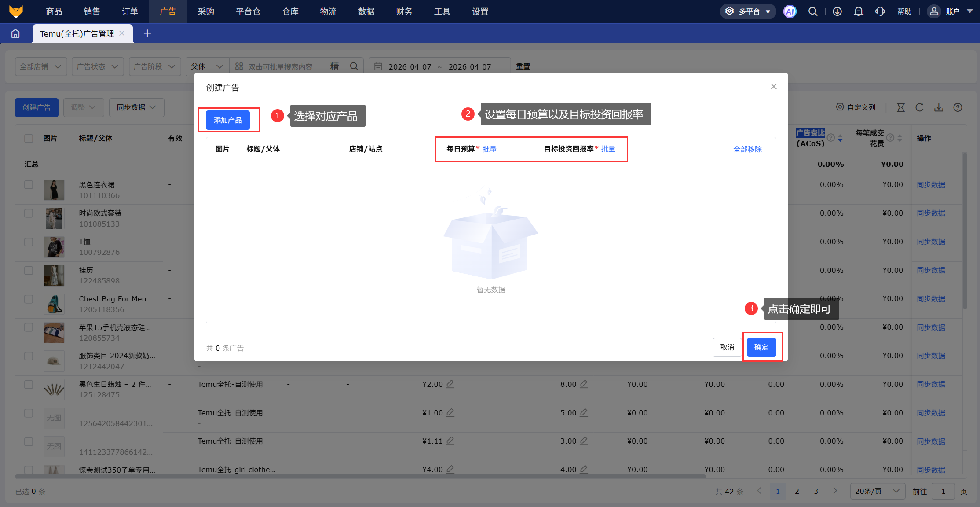The height and width of the screenshot is (507, 980).
Task: Open the search magnifier in top bar
Action: click(x=813, y=11)
